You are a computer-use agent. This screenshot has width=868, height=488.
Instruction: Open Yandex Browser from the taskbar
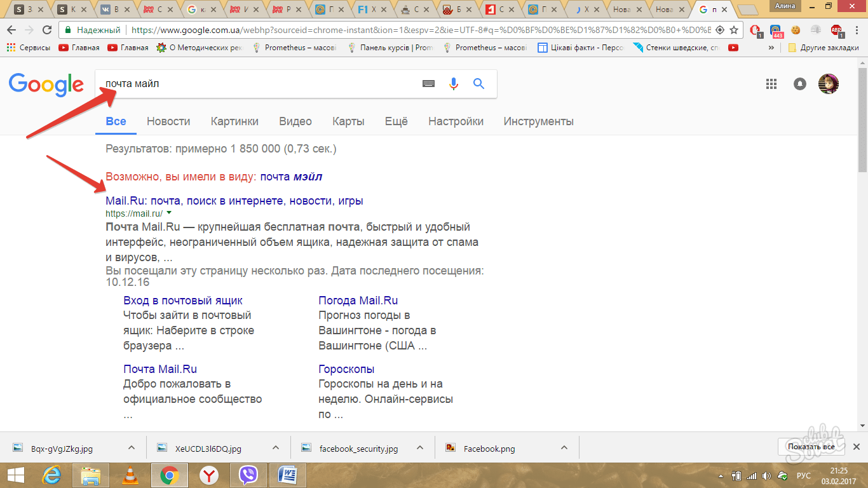tap(208, 475)
